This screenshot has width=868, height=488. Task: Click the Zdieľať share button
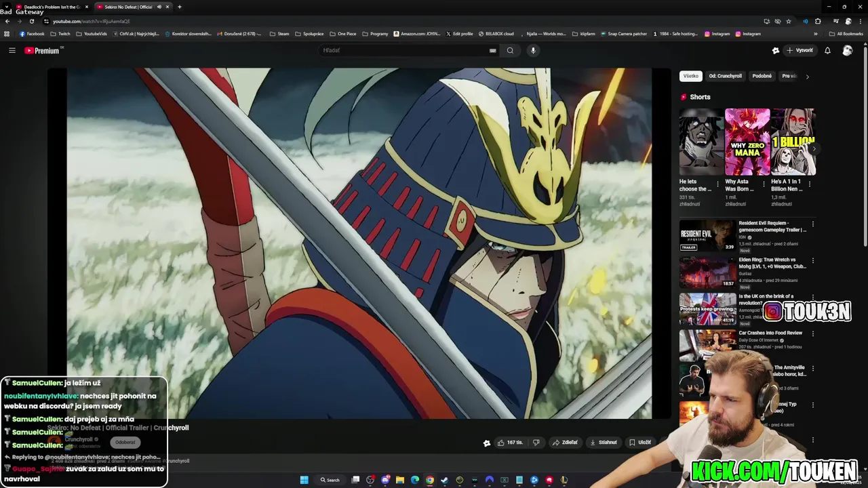pyautogui.click(x=565, y=443)
